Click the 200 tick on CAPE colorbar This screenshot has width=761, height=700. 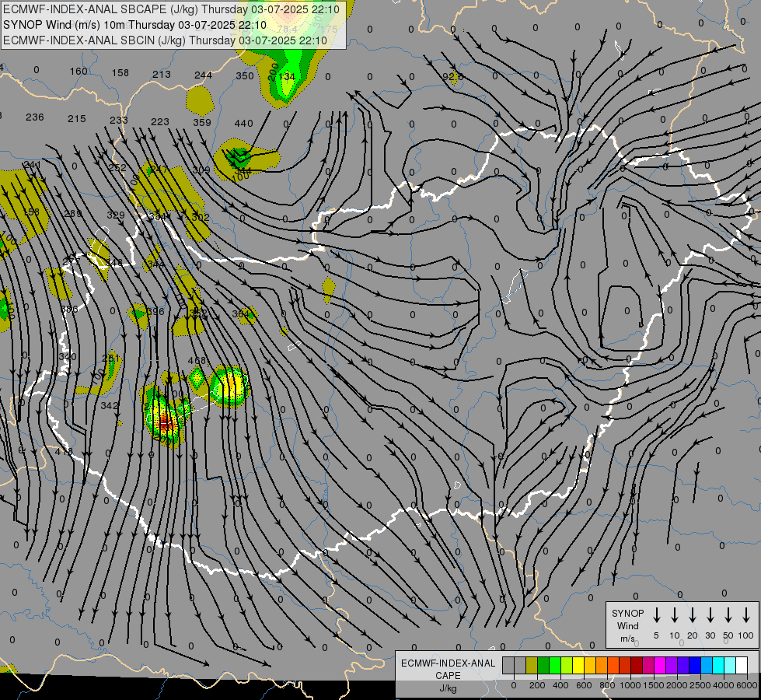point(537,685)
